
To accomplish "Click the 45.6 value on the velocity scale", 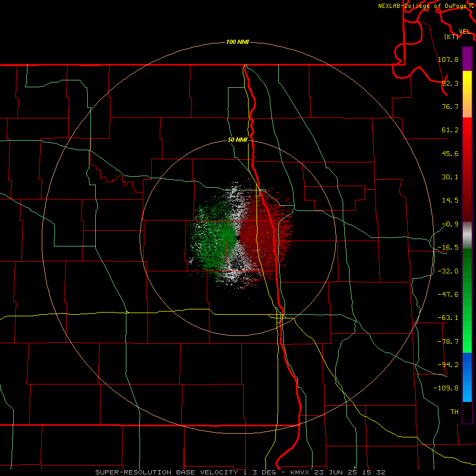I will click(450, 153).
